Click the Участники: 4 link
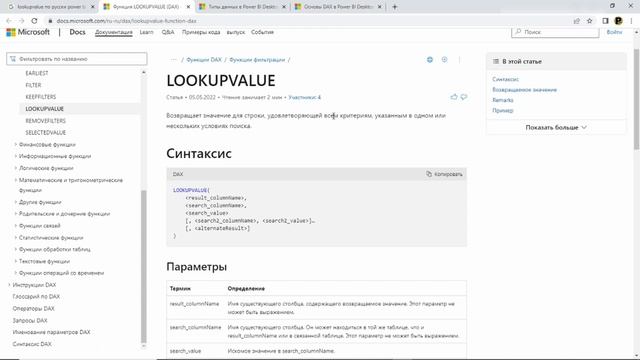The width and height of the screenshot is (640, 360). pos(304,97)
